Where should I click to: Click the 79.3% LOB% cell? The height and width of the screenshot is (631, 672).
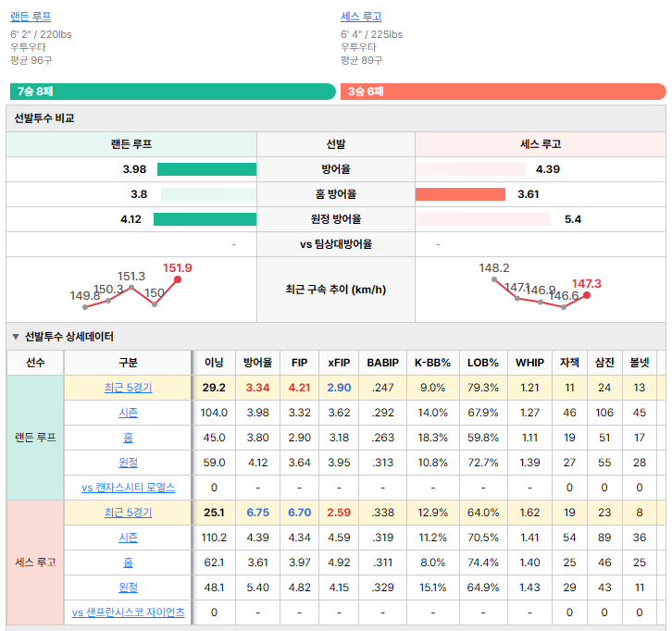(483, 388)
